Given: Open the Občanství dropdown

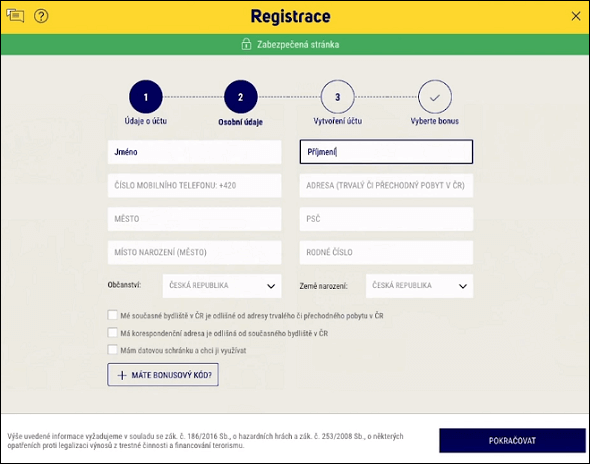Looking at the screenshot, I should pyautogui.click(x=222, y=286).
